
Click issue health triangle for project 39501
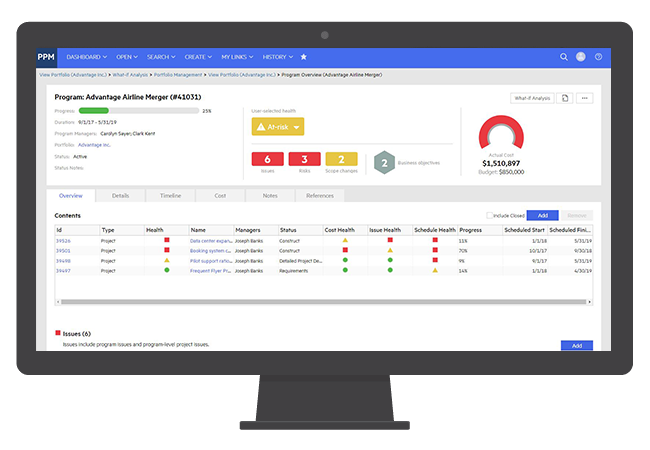coord(390,250)
